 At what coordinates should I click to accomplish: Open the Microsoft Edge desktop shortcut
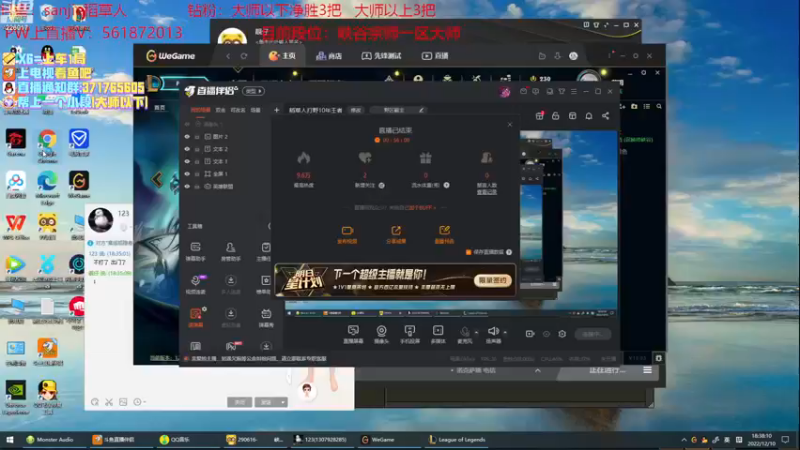pyautogui.click(x=47, y=187)
